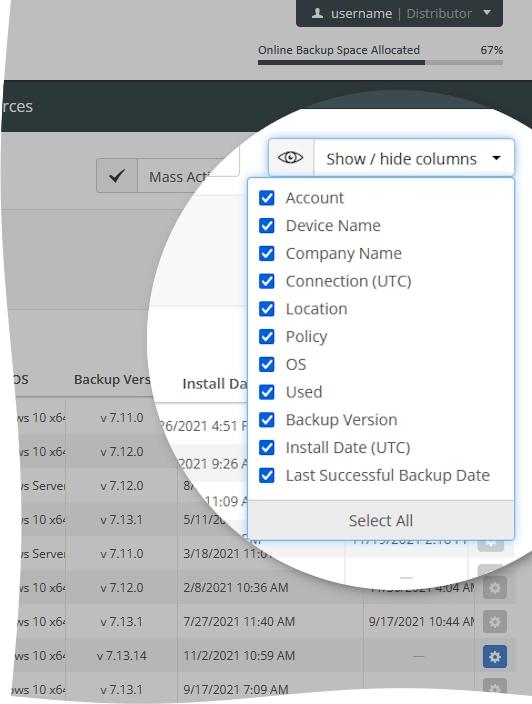Click the Online Backup Space Allocated progress bar

(380, 63)
